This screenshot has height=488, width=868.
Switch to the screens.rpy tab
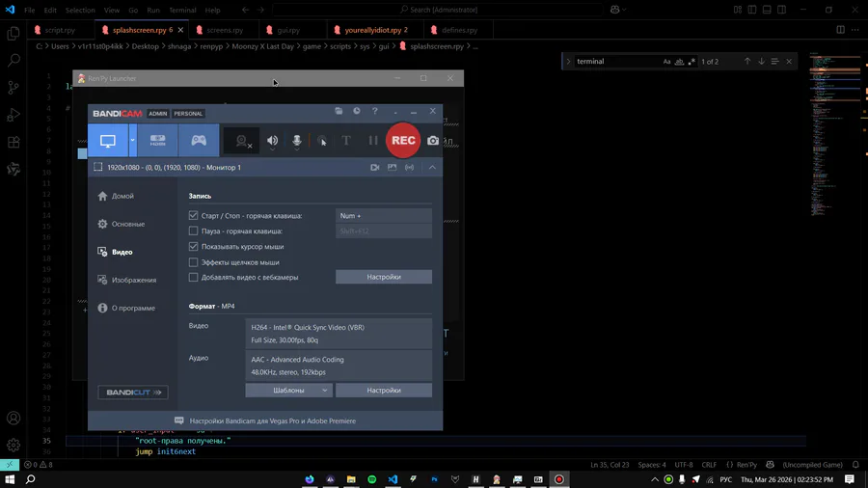pyautogui.click(x=225, y=30)
